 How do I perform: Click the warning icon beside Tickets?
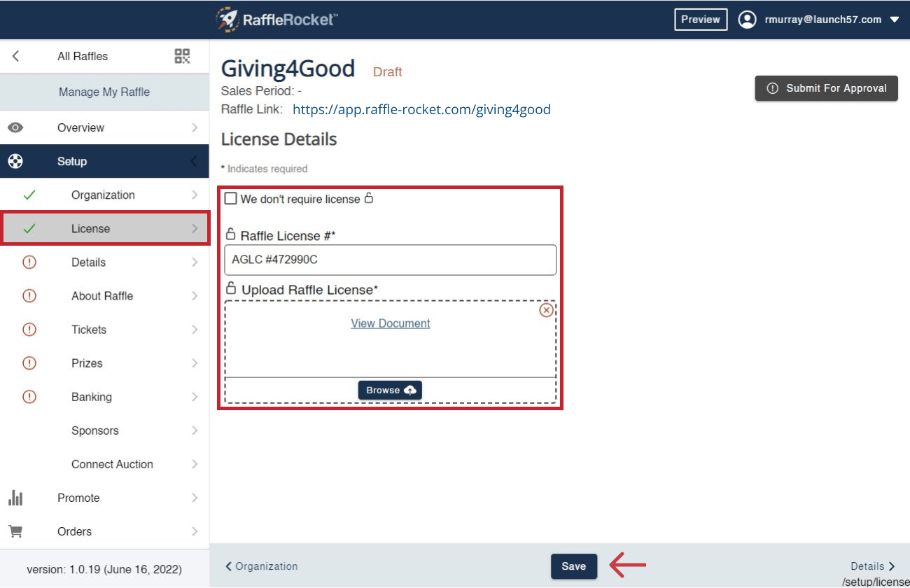[x=29, y=329]
